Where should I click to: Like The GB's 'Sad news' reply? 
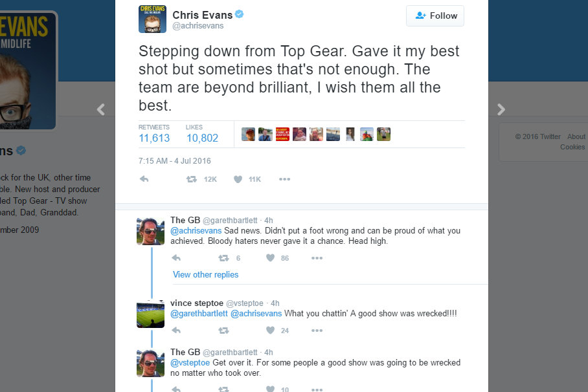coord(270,258)
